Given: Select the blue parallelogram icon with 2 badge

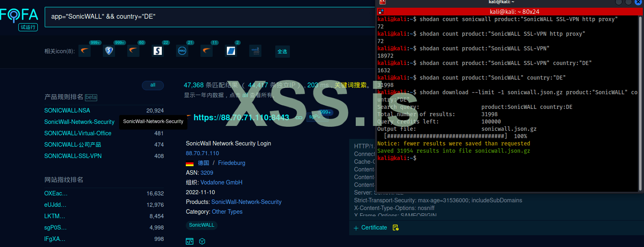Looking at the screenshot, I should [x=231, y=51].
